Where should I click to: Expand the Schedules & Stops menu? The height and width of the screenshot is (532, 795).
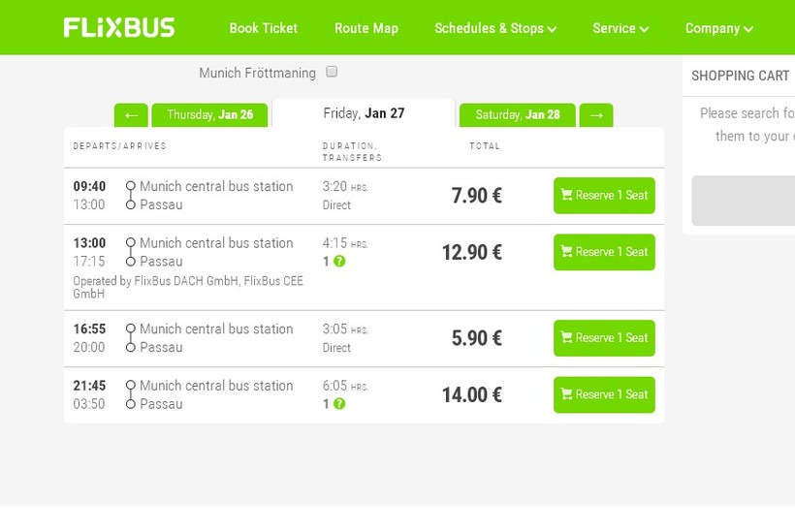[x=495, y=28]
